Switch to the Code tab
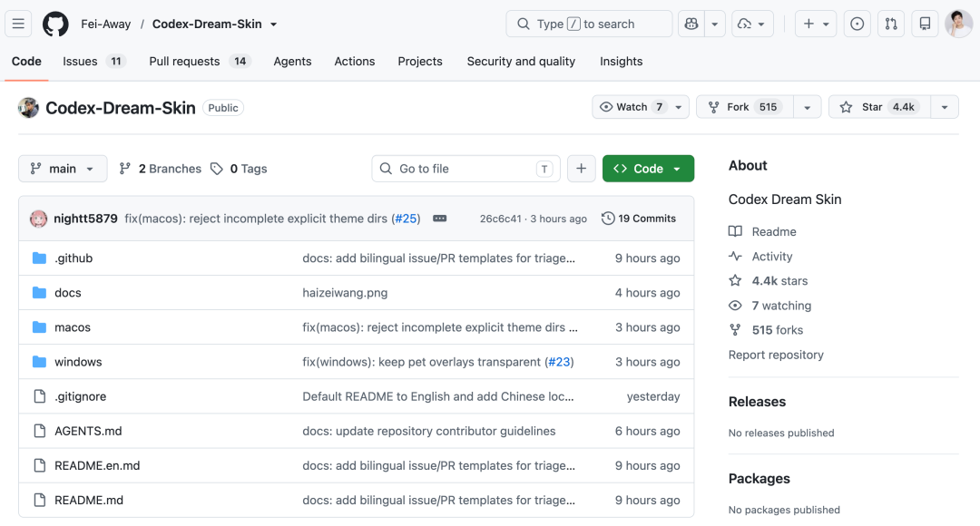 [x=26, y=62]
